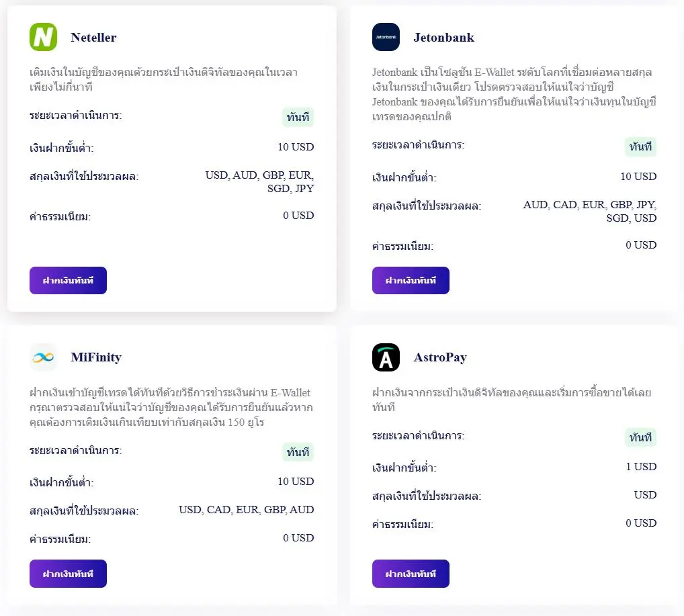Open the MiFinity card title
The width and height of the screenshot is (684, 616).
point(96,357)
